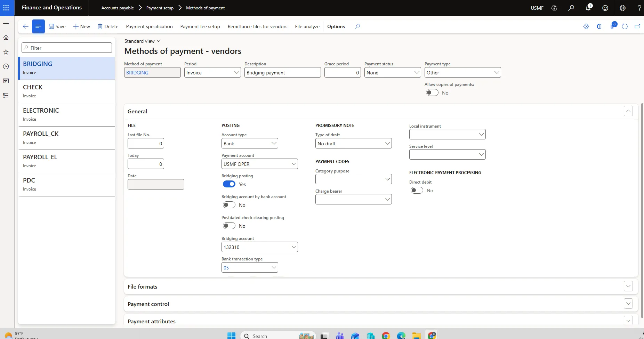Open Remittance files for vendors
The width and height of the screenshot is (644, 339).
[x=257, y=26]
